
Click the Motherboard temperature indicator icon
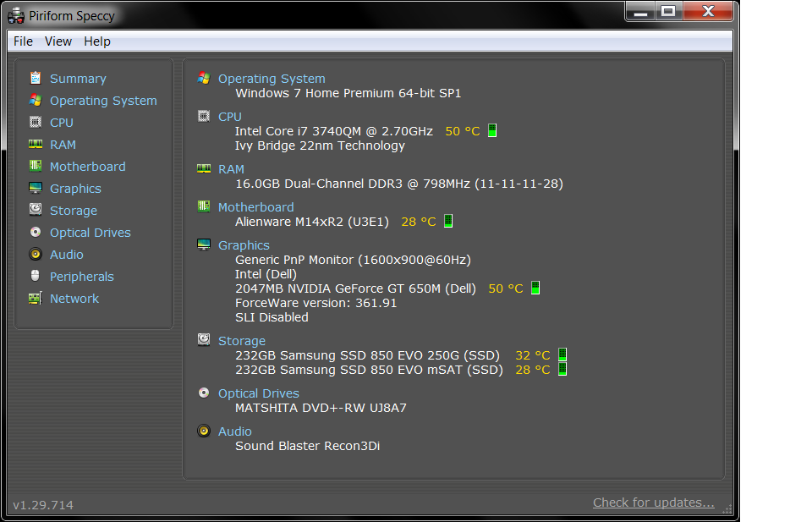coord(448,221)
